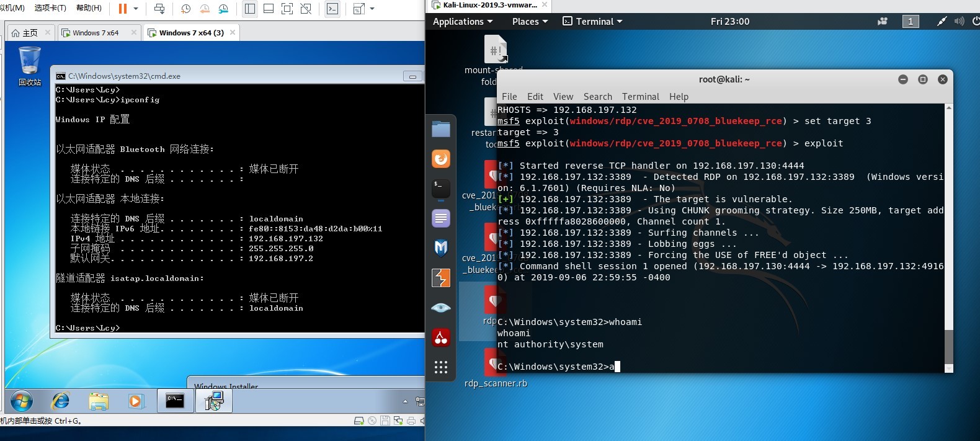The width and height of the screenshot is (980, 441).
Task: Open the 回收站 Recycle Bin desktop icon
Action: [29, 66]
